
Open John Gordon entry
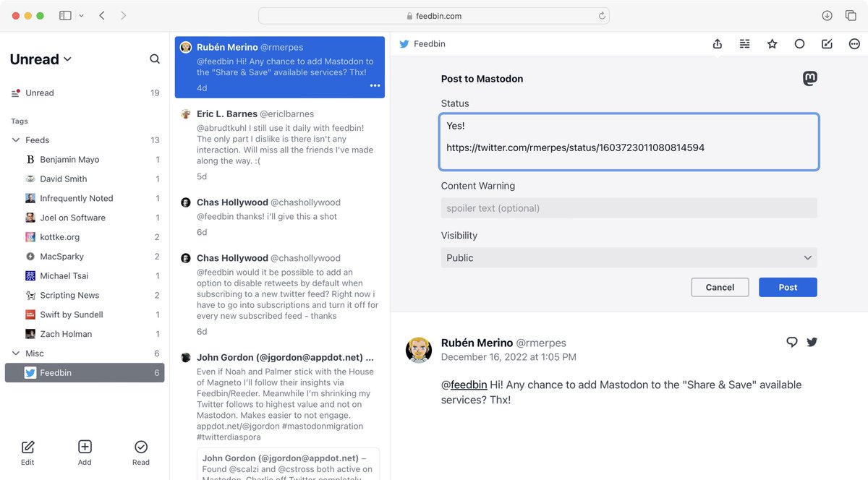click(280, 412)
